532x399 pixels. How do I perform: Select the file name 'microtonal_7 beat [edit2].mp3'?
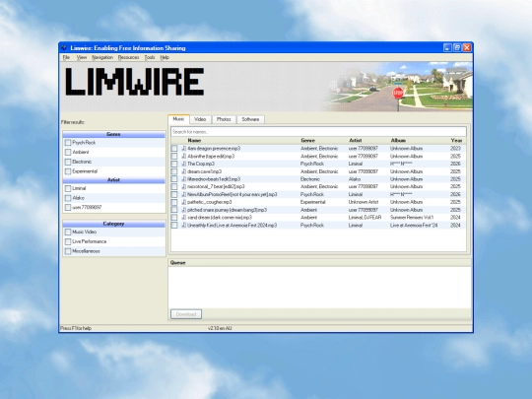click(x=216, y=186)
